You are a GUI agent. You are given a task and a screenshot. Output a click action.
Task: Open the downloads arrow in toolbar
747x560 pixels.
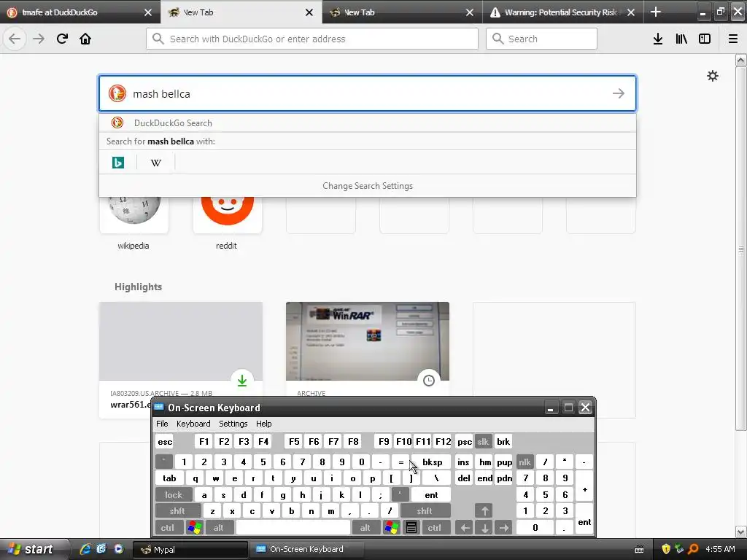point(658,39)
